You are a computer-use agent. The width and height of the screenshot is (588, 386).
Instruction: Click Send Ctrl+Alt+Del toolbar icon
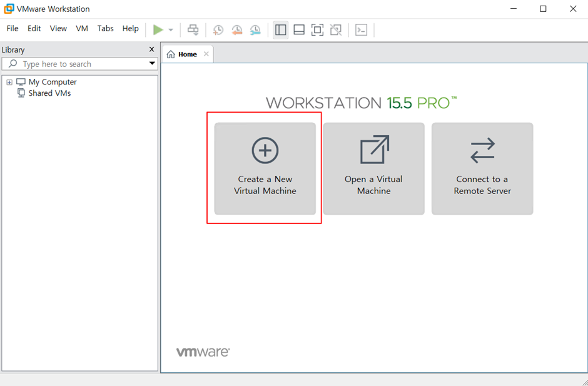click(193, 30)
